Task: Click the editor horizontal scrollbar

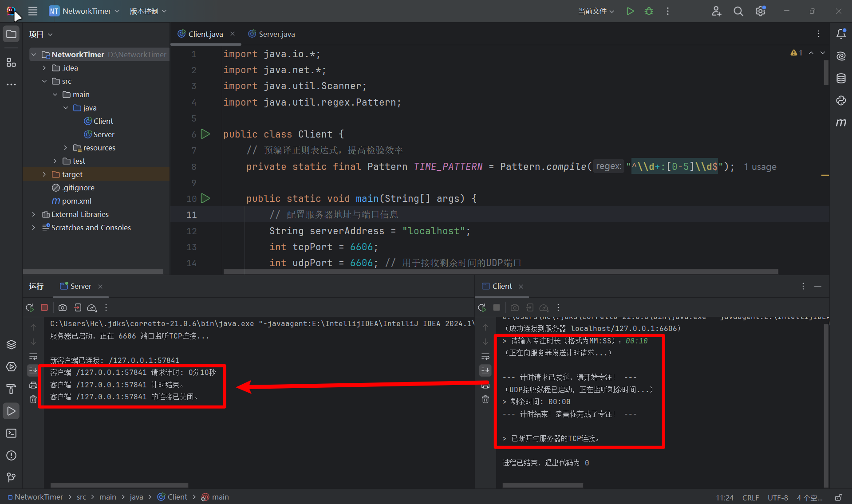Action: click(500, 272)
